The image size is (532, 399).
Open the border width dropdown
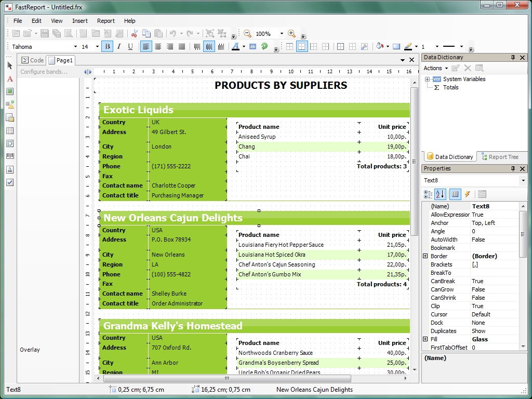tap(436, 46)
